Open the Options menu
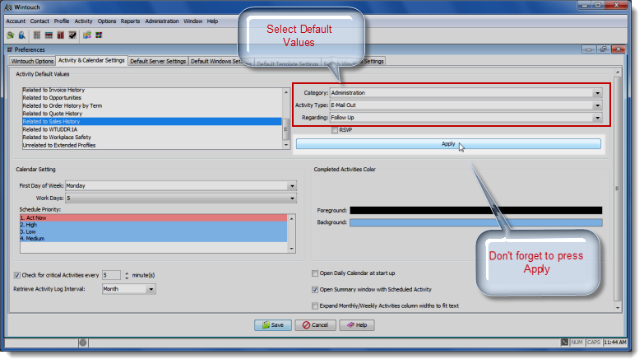This screenshot has width=644, height=364. click(x=107, y=21)
